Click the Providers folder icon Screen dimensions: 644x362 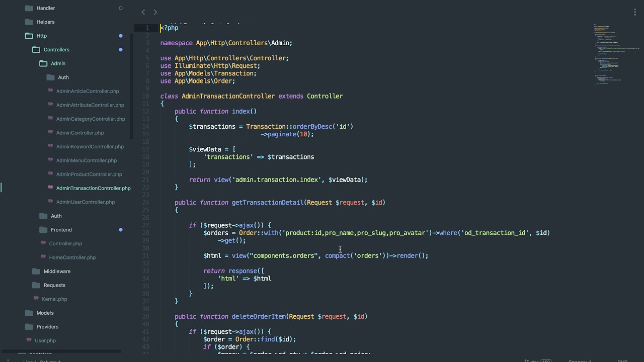29,327
